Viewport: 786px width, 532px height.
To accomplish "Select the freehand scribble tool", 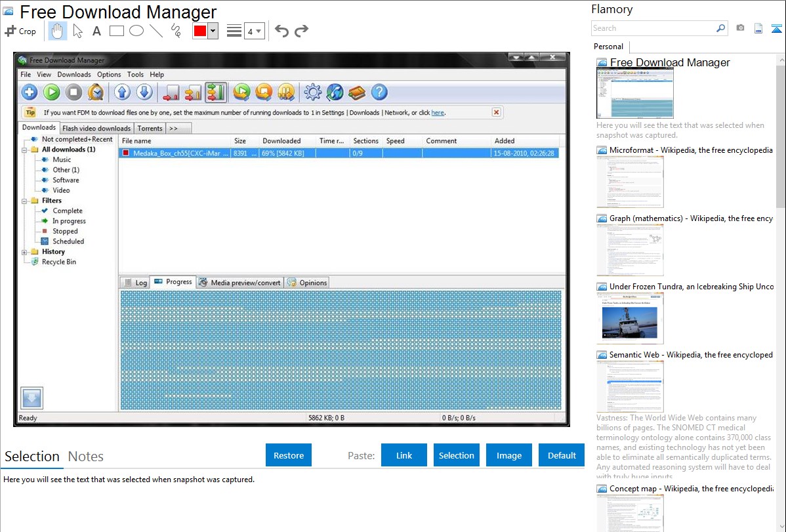I will pos(176,31).
